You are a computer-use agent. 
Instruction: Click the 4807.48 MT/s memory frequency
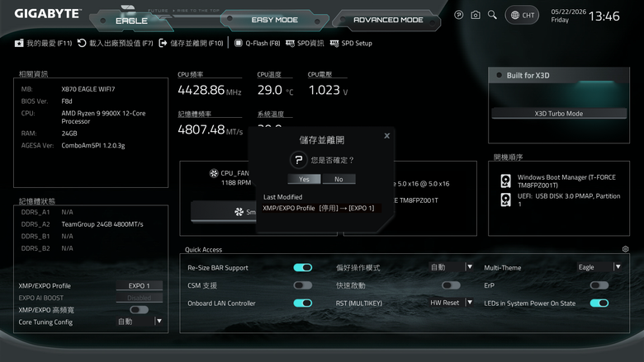[211, 129]
